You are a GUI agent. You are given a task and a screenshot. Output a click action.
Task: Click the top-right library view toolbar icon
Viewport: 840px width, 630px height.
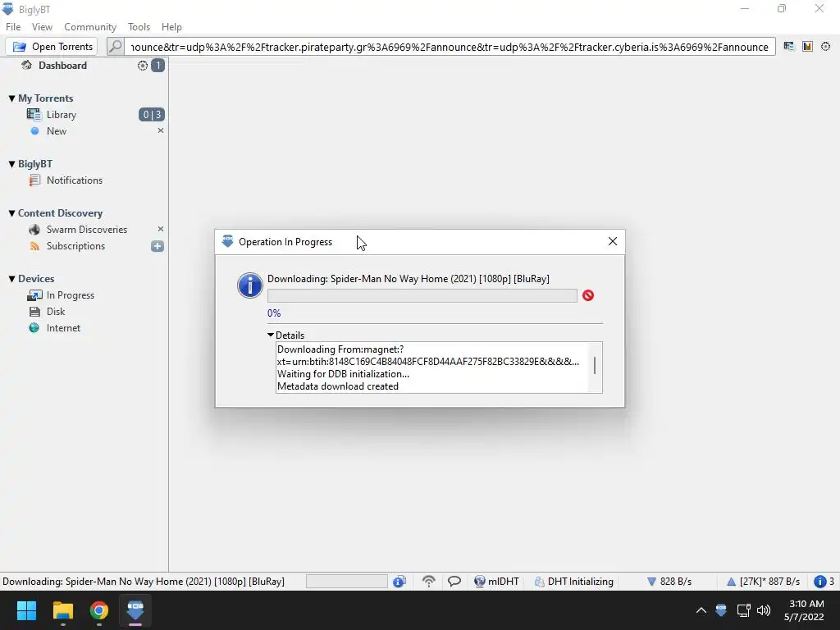(788, 47)
